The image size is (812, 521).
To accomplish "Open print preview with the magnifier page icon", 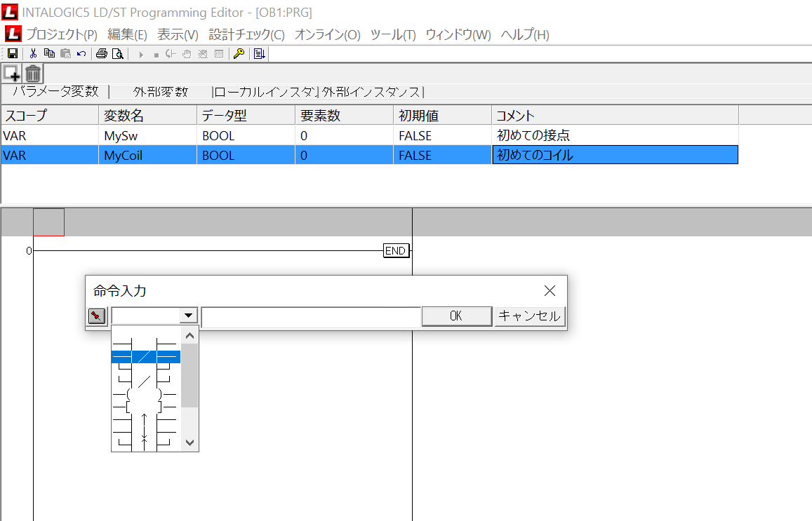I will coord(117,53).
